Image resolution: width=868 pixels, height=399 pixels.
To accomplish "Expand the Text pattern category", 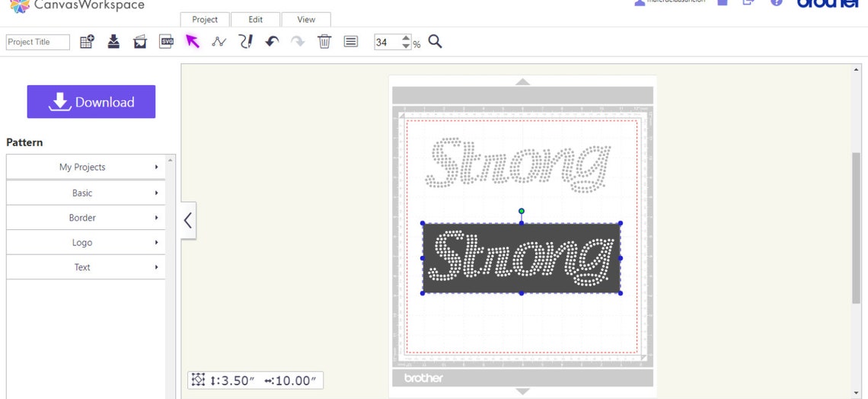I will 86,267.
